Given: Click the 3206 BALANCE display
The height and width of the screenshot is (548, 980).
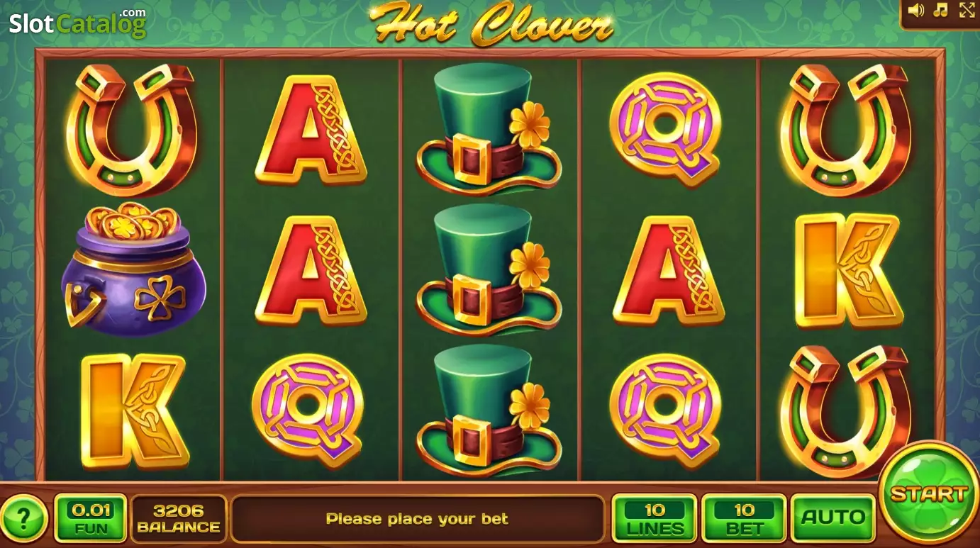Looking at the screenshot, I should tap(179, 518).
